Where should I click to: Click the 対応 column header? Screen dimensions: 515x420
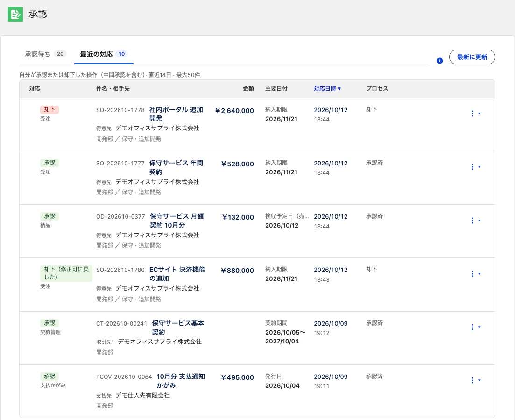[35, 88]
